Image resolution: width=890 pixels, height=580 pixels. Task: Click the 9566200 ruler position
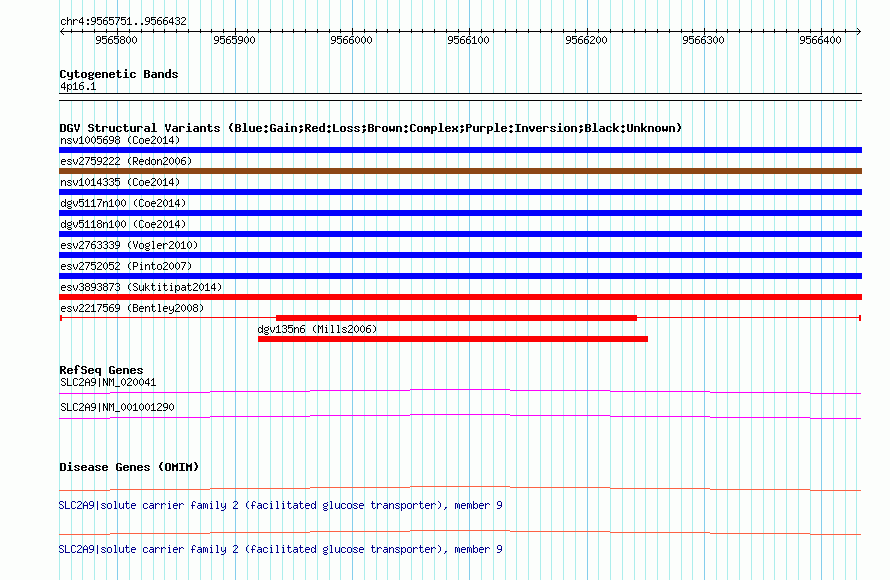[586, 40]
